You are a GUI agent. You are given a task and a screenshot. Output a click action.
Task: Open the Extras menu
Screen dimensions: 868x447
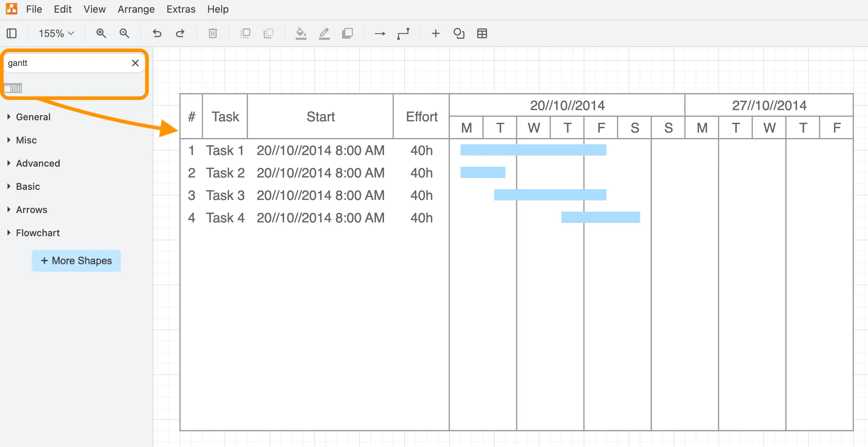[x=181, y=9]
